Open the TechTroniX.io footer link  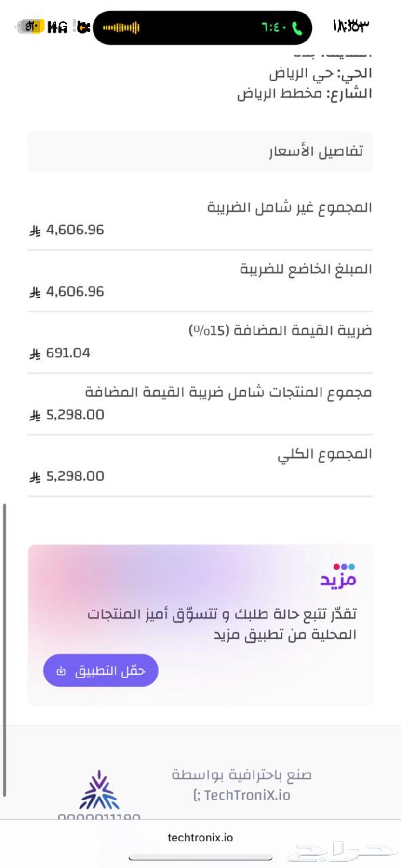(x=242, y=795)
